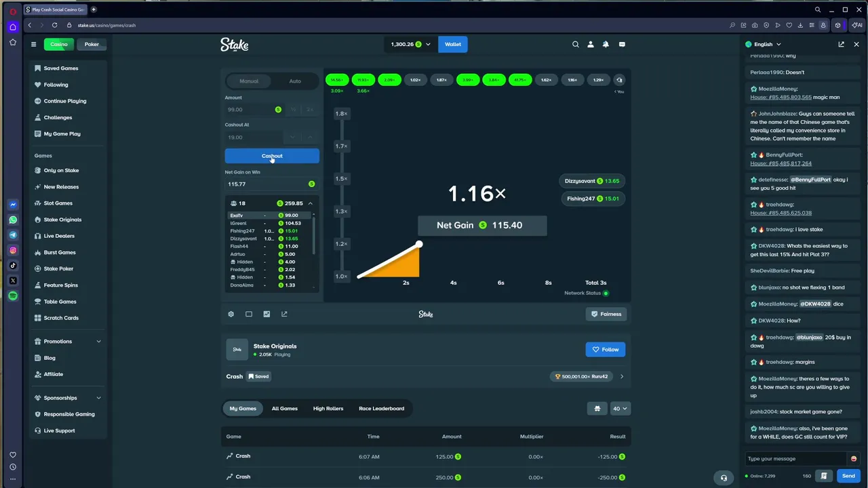This screenshot has width=868, height=488.
Task: Open the chat bubble icon in header
Action: coord(622,44)
